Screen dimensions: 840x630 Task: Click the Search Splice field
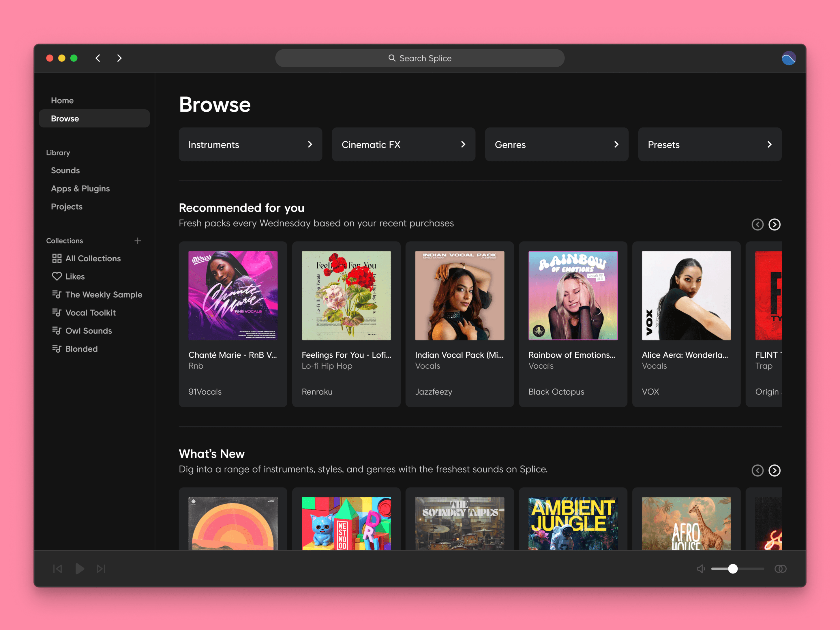point(420,58)
